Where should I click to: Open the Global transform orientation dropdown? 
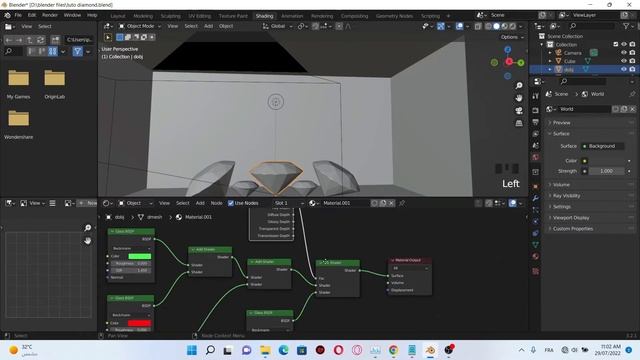278,26
